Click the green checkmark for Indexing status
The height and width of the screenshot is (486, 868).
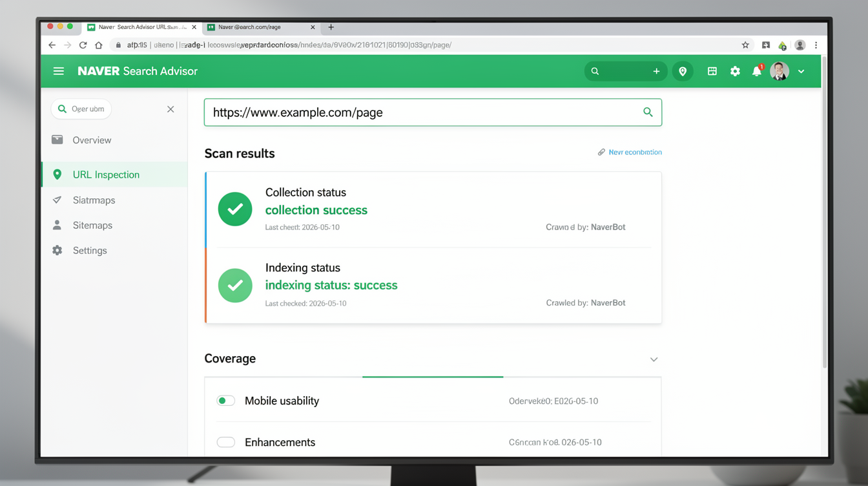point(235,285)
